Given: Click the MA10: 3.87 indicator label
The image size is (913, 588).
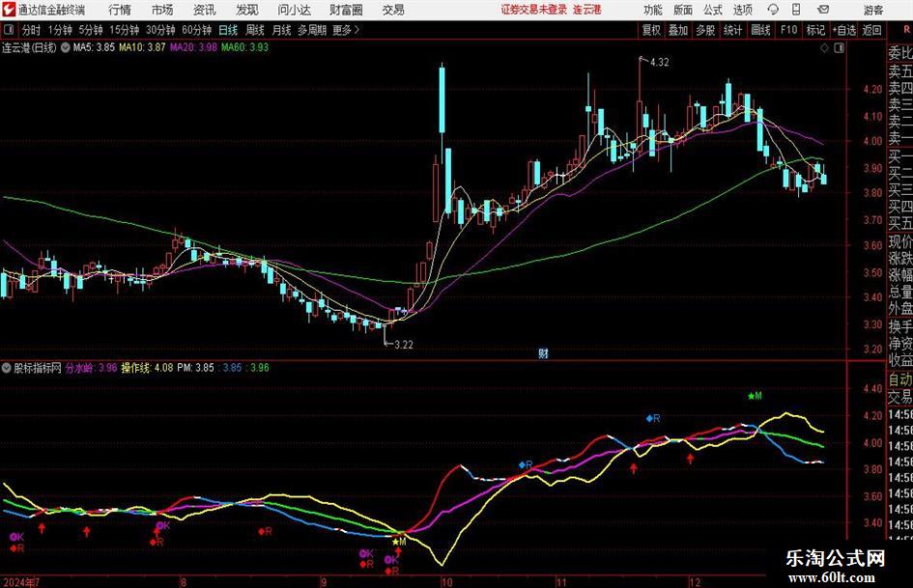Looking at the screenshot, I should 142,47.
